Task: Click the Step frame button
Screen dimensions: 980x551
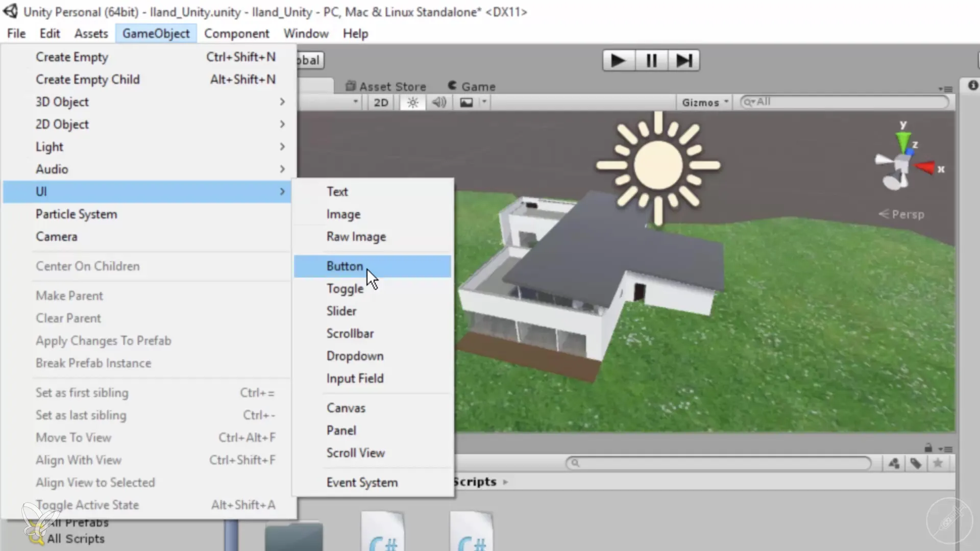Action: [683, 61]
